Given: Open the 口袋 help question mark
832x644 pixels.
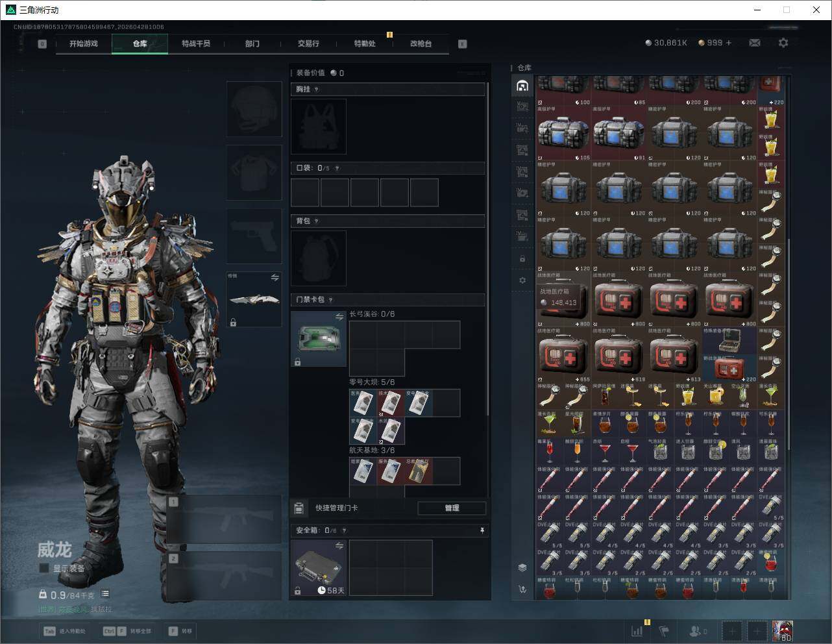Looking at the screenshot, I should click(337, 168).
